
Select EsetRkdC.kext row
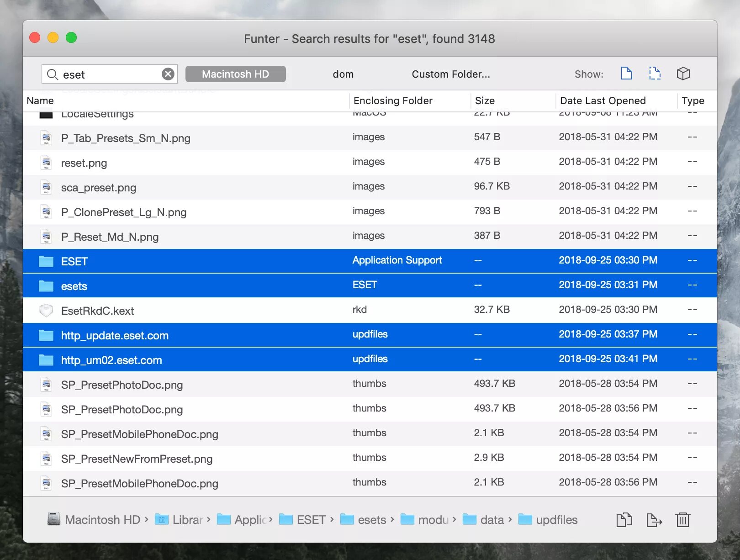tap(370, 311)
